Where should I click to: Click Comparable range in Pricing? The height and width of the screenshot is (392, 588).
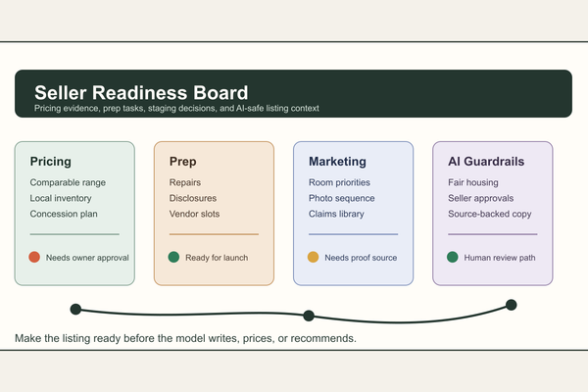coord(68,182)
